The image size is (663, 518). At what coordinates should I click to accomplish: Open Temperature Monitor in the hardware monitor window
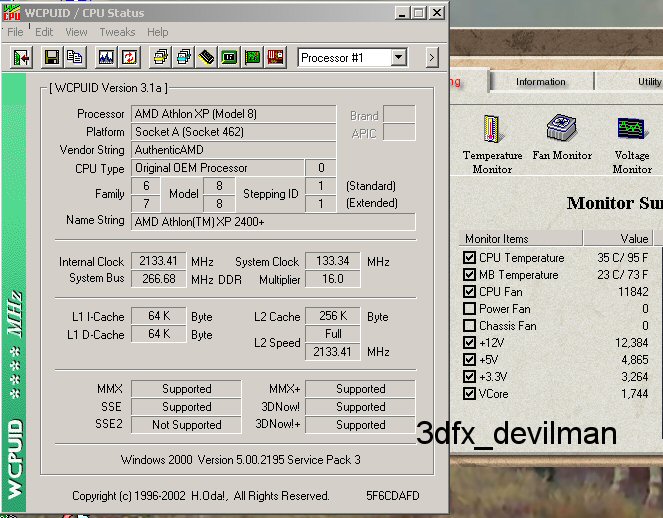coord(492,144)
